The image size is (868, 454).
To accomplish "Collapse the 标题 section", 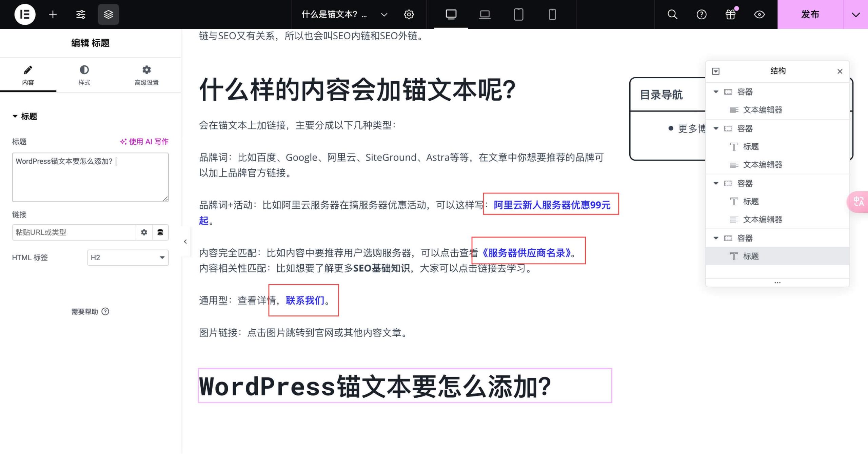I will coord(24,116).
